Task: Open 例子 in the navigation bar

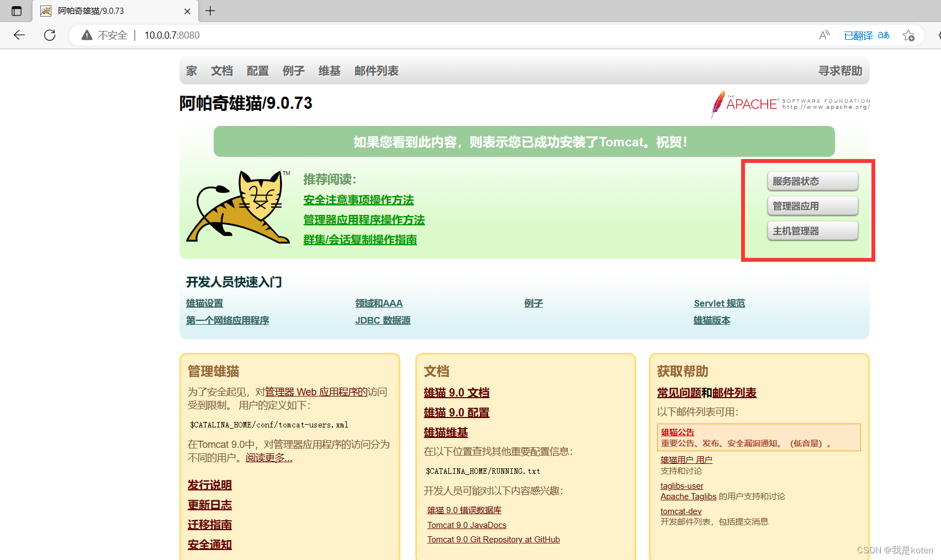Action: coord(294,71)
